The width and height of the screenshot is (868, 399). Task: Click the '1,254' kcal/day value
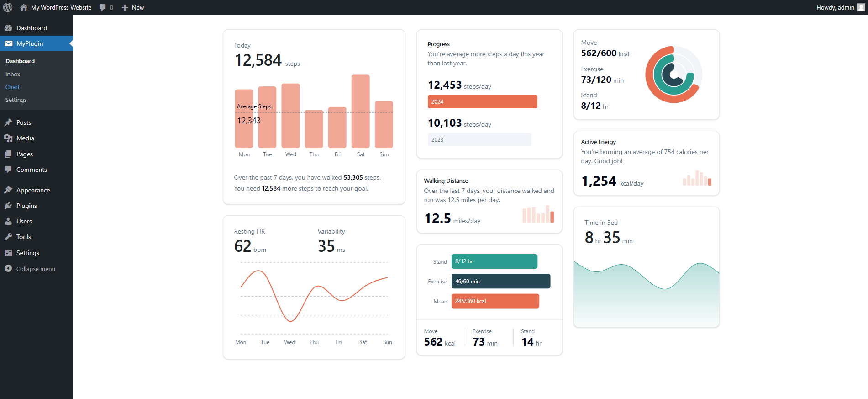pyautogui.click(x=599, y=181)
